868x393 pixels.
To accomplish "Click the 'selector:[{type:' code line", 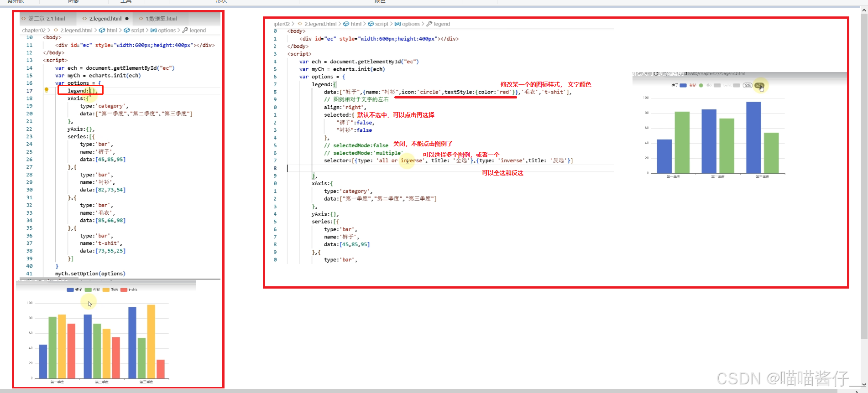I will pyautogui.click(x=448, y=160).
